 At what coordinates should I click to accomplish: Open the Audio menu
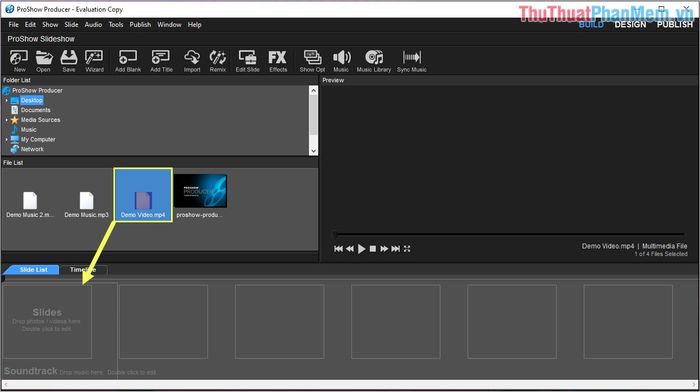[x=93, y=25]
